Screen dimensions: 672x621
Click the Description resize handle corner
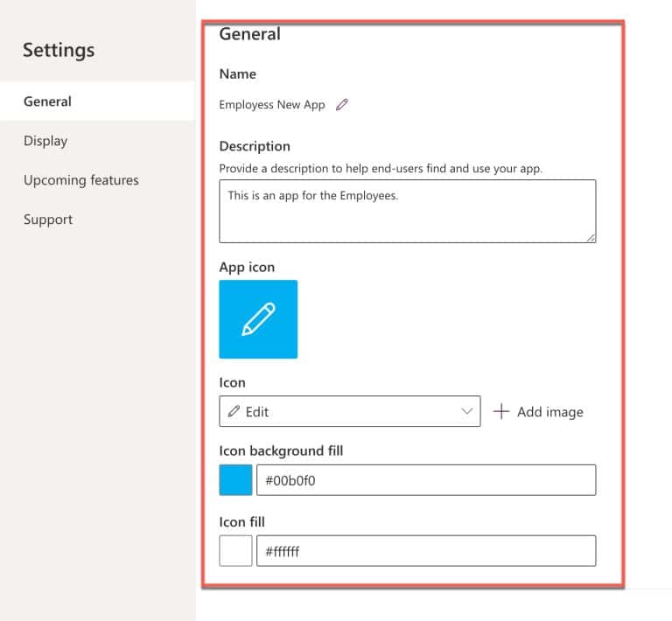[x=591, y=238]
